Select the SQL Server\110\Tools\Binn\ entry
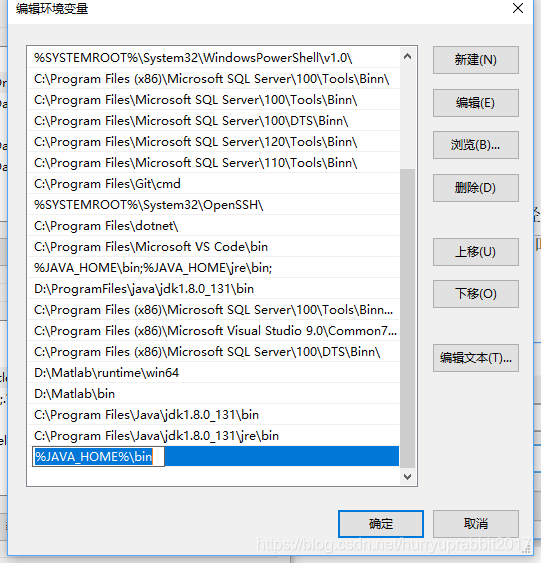The height and width of the screenshot is (563, 541). tap(214, 163)
